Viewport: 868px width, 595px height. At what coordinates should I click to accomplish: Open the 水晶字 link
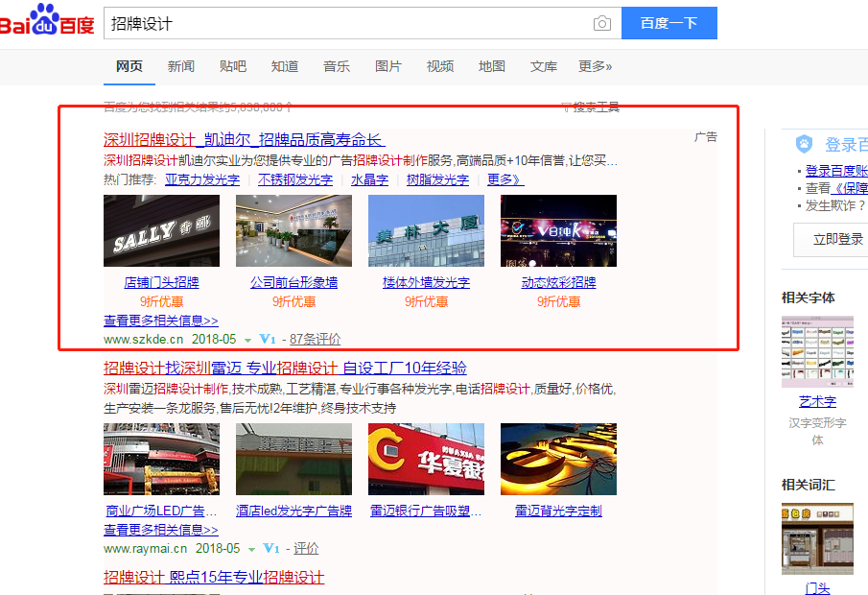click(369, 180)
